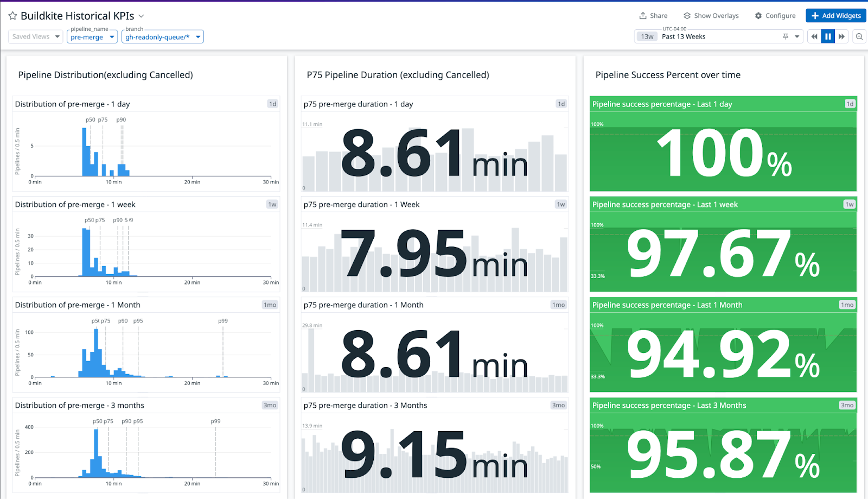Screen dimensions: 868x499
Task: Zoom out the time range
Action: tap(859, 36)
